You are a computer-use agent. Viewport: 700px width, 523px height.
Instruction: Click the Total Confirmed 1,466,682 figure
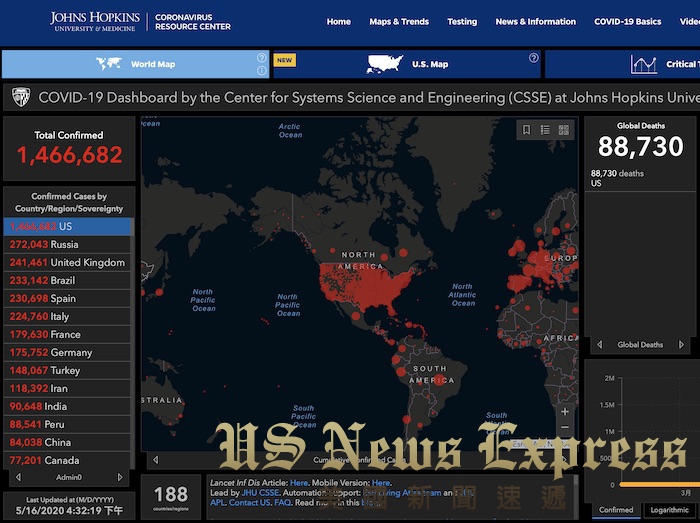pos(69,155)
